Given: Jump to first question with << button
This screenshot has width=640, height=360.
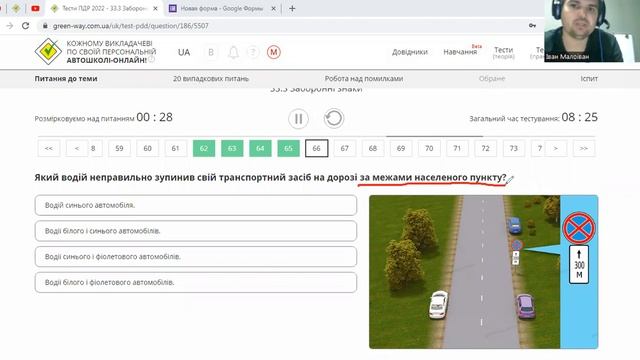Looking at the screenshot, I should (x=49, y=148).
